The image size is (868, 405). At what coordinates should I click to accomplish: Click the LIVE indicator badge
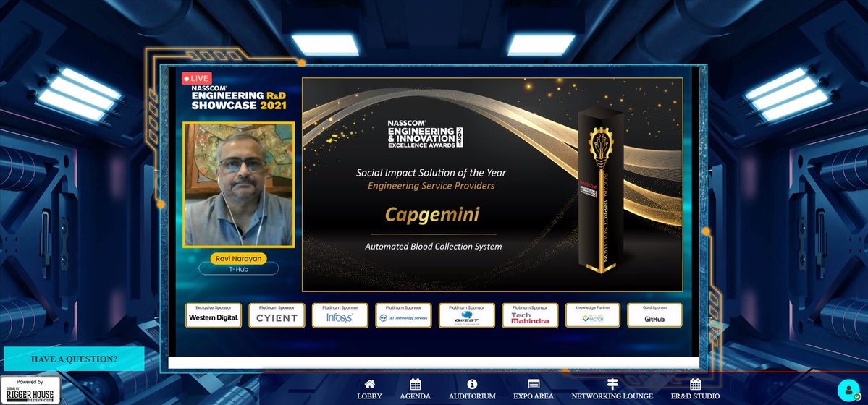(196, 79)
